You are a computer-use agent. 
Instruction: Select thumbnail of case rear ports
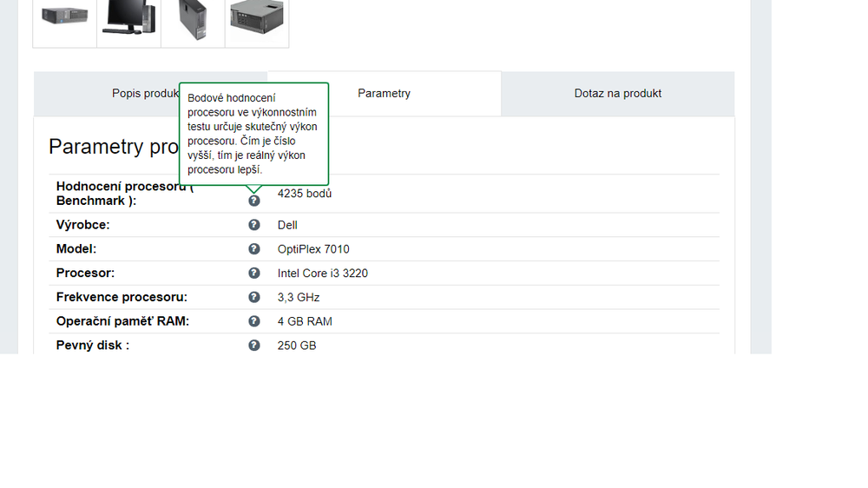pyautogui.click(x=257, y=23)
